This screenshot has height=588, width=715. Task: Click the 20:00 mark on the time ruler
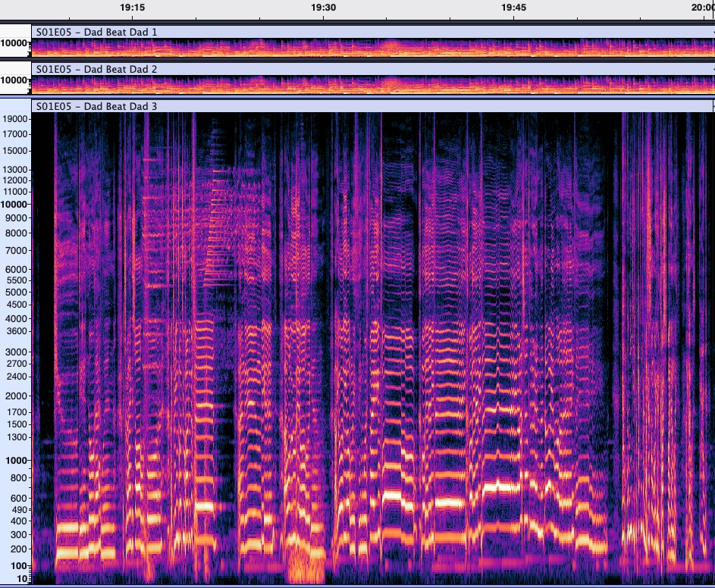tap(702, 7)
